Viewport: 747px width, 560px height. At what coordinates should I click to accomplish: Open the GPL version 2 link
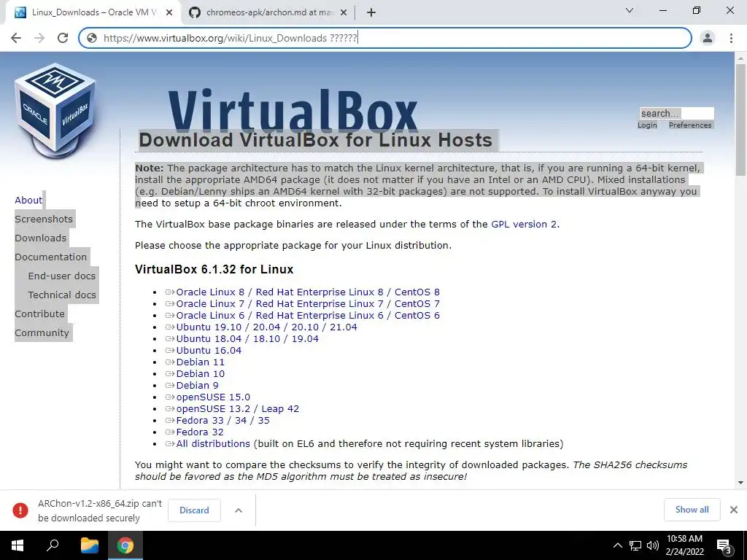tap(524, 225)
